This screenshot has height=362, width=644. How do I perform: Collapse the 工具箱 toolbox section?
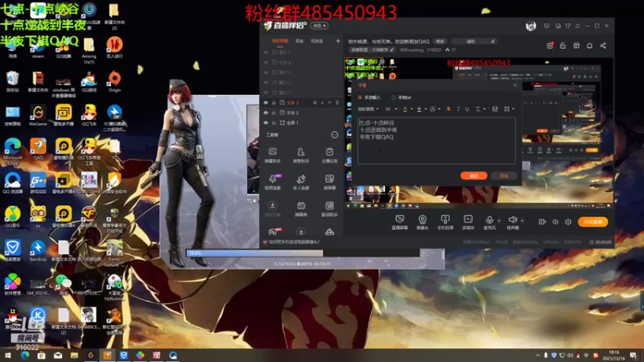point(334,134)
